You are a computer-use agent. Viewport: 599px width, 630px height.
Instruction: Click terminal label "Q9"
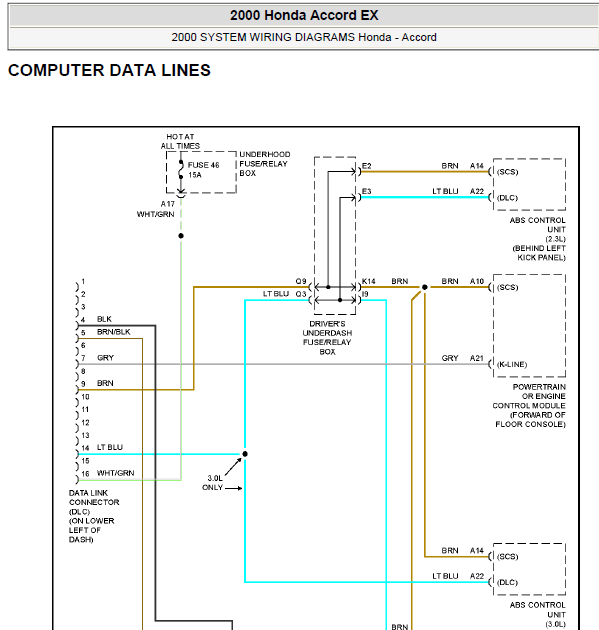click(301, 281)
